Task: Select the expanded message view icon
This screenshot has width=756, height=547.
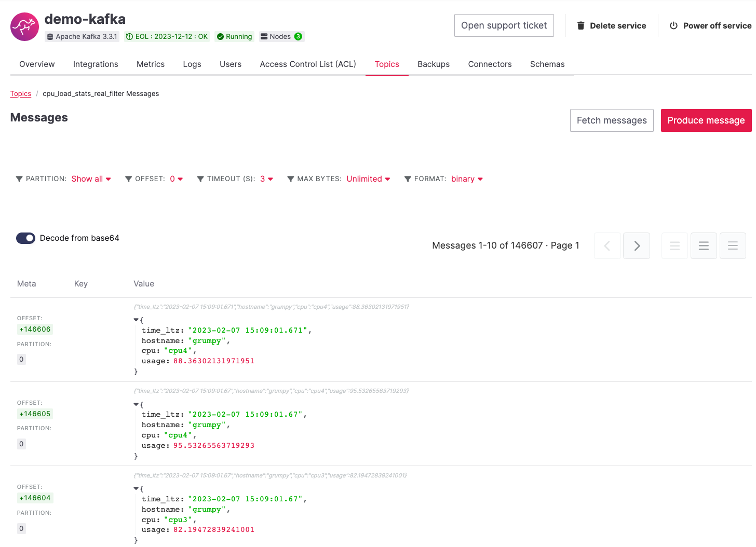Action: pyautogui.click(x=733, y=245)
